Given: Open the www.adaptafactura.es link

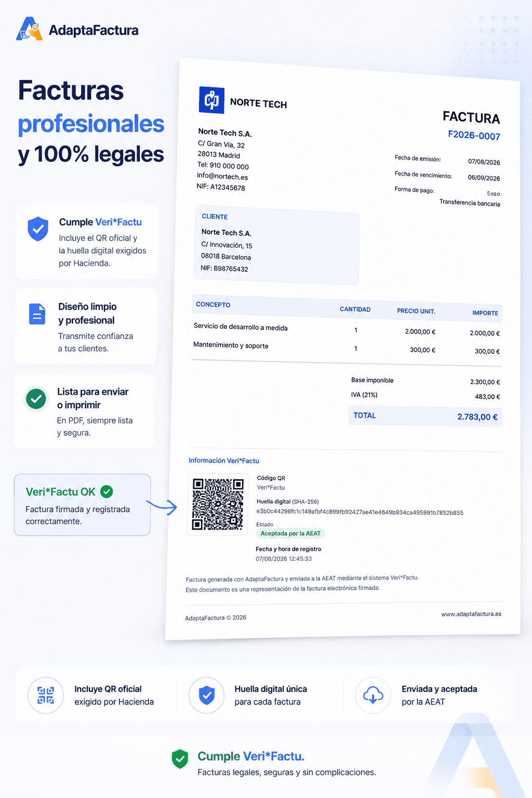Looking at the screenshot, I should 471,614.
